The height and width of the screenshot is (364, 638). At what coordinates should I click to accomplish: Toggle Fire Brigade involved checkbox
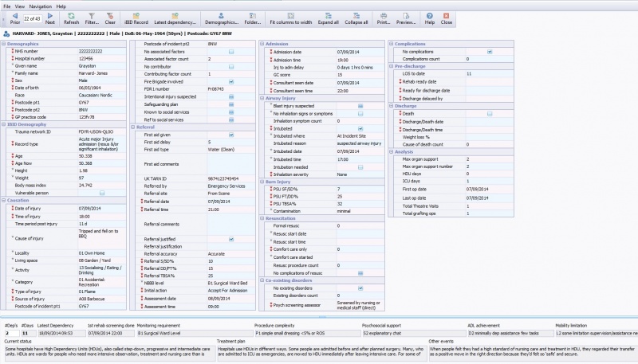[231, 82]
